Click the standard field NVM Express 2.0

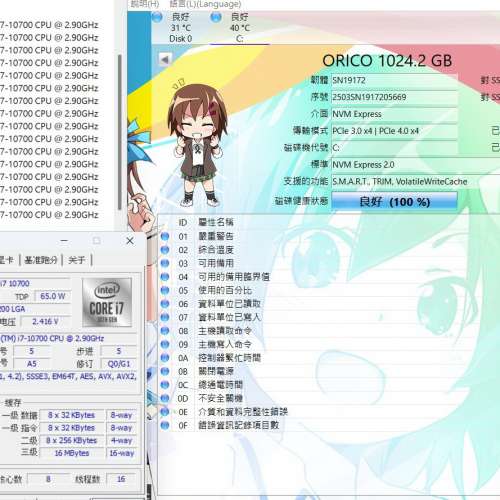[x=416, y=165]
